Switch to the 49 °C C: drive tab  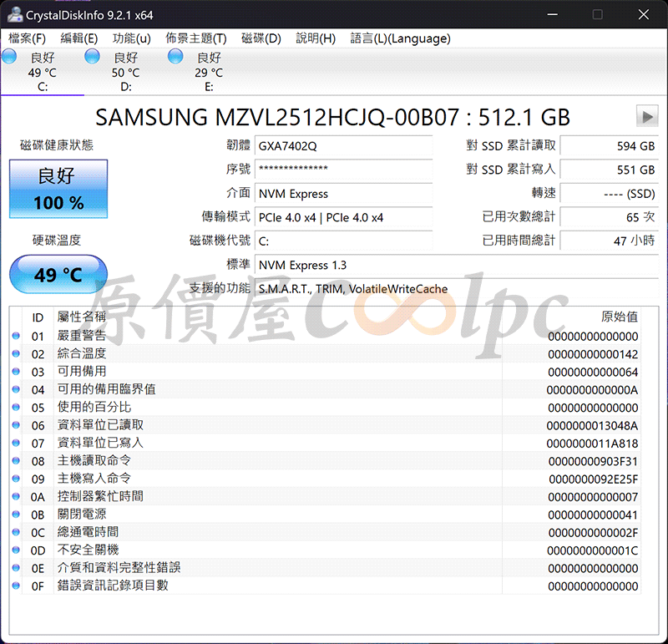(43, 72)
